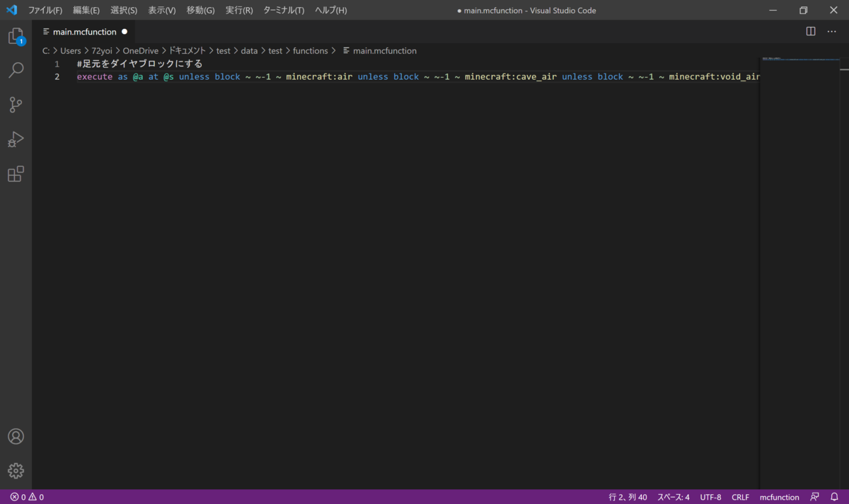Split the editor to the right
This screenshot has width=849, height=504.
811,31
